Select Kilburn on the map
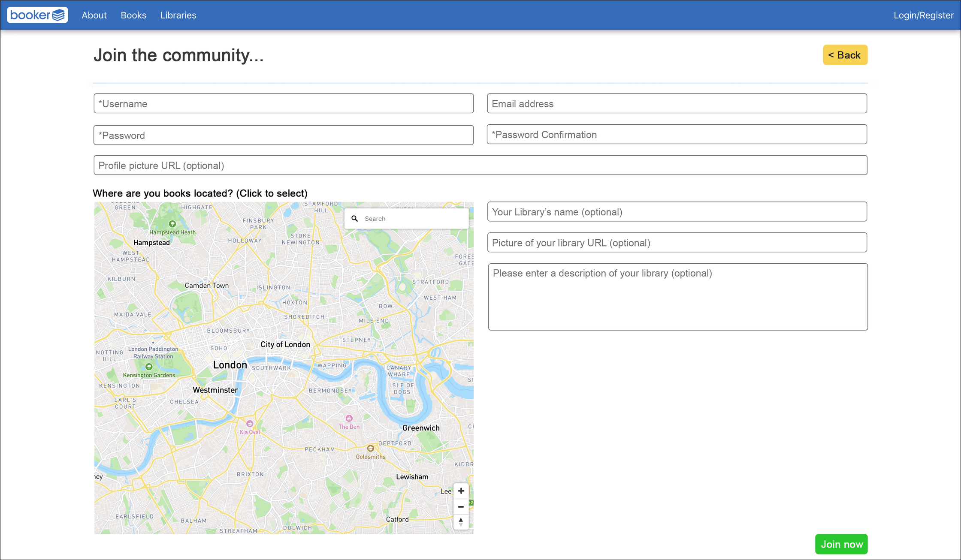 coord(121,279)
